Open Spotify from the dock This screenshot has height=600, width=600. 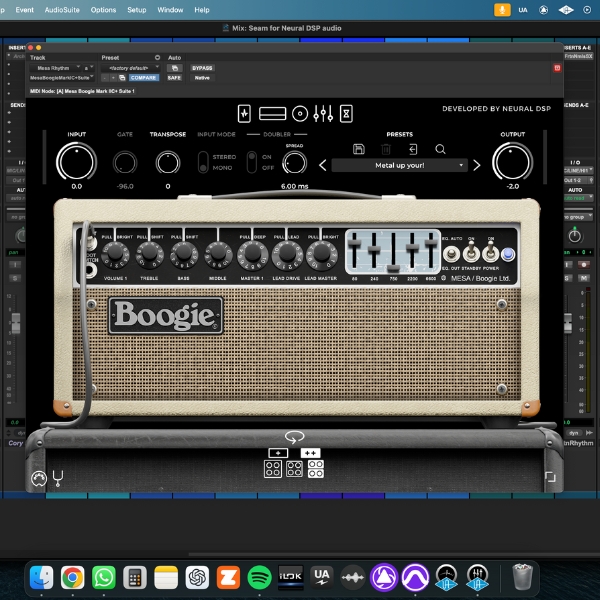click(x=259, y=577)
